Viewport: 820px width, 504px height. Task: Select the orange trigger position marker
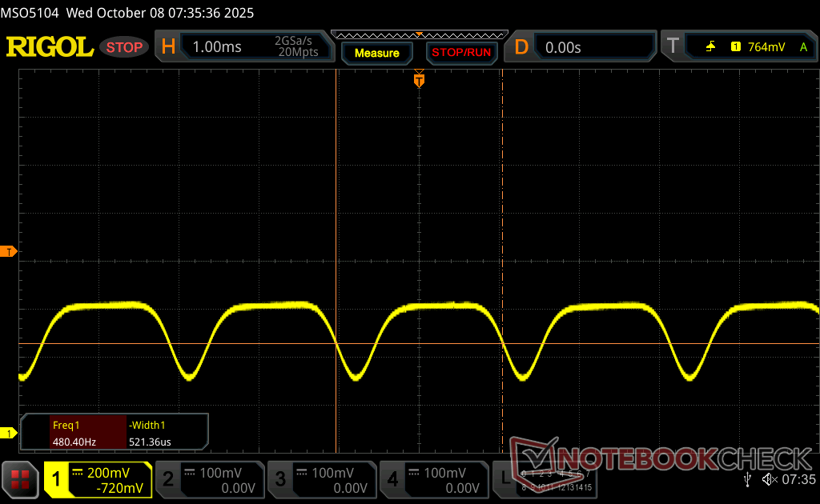pyautogui.click(x=418, y=79)
